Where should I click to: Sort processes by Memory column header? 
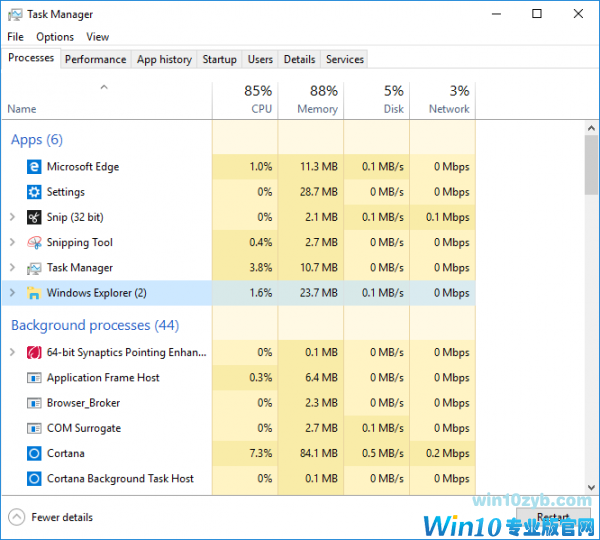[x=316, y=100]
